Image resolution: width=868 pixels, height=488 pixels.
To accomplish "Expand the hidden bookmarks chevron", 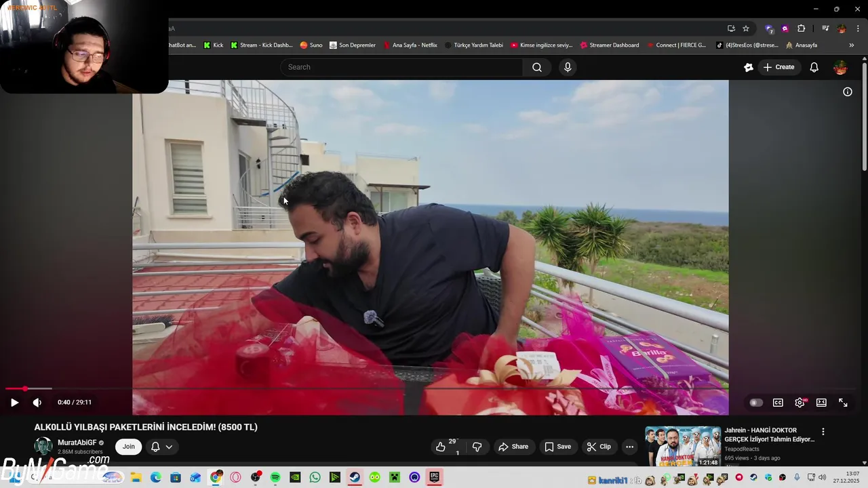I will tap(852, 45).
